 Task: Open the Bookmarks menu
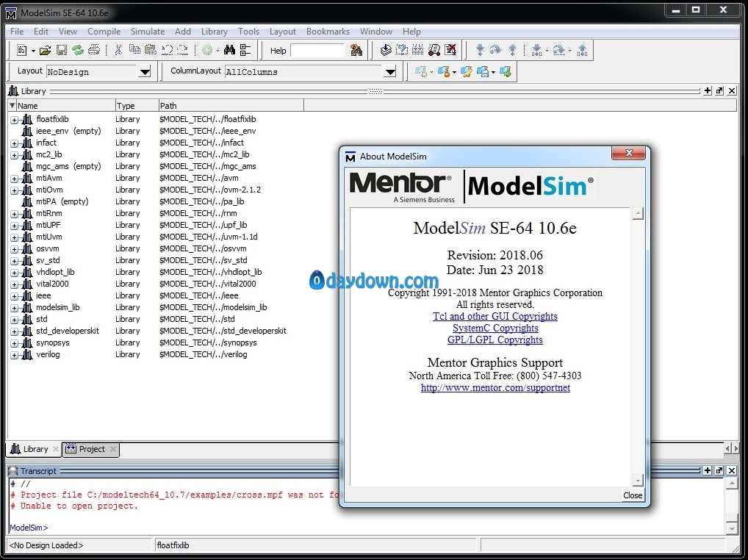[328, 32]
